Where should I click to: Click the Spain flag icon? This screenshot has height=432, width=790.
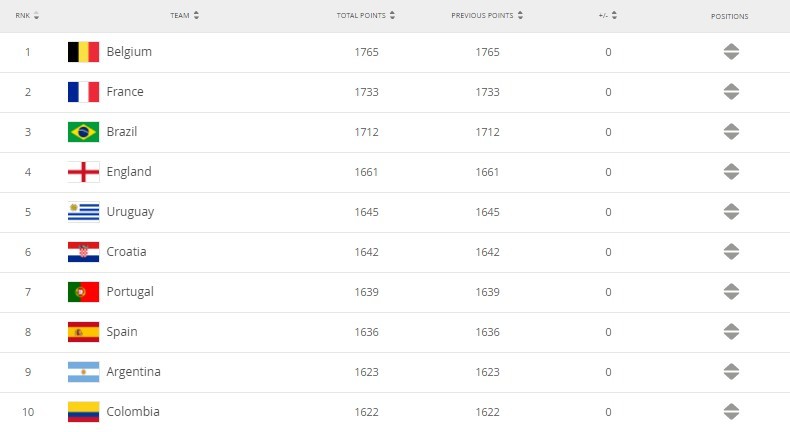pos(83,332)
